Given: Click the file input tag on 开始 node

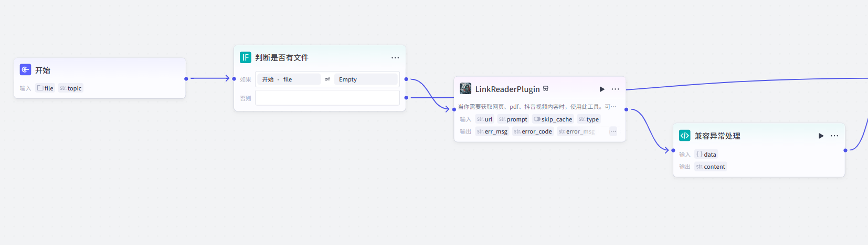Looking at the screenshot, I should [x=45, y=88].
